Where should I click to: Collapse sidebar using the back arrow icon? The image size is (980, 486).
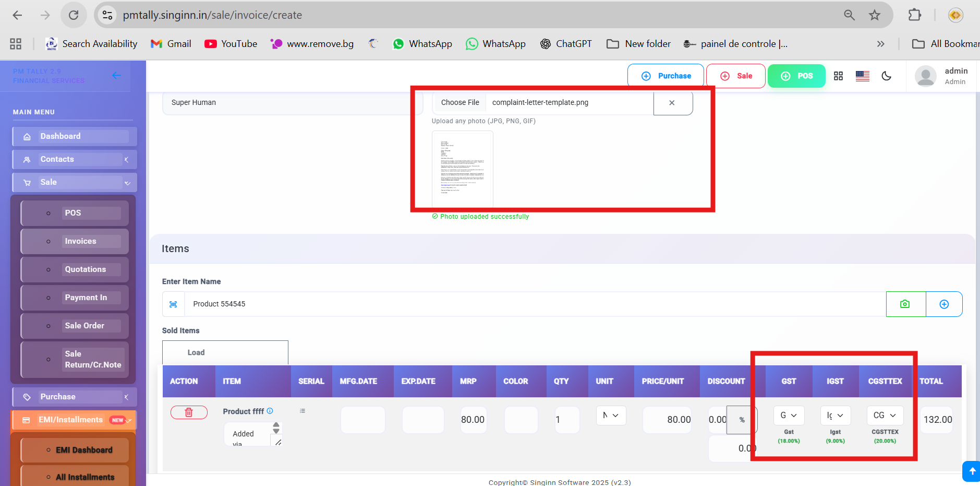[x=116, y=76]
